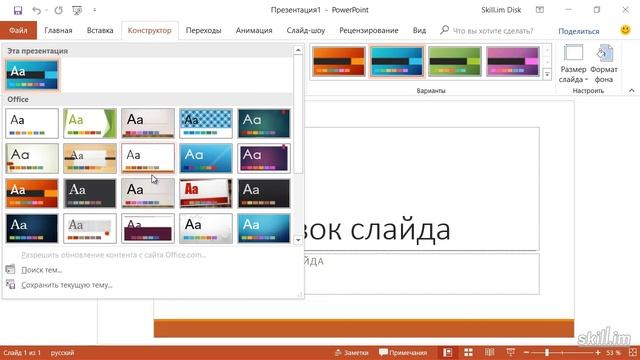
Task: Open the undo history dropdown arrow
Action: point(46,10)
